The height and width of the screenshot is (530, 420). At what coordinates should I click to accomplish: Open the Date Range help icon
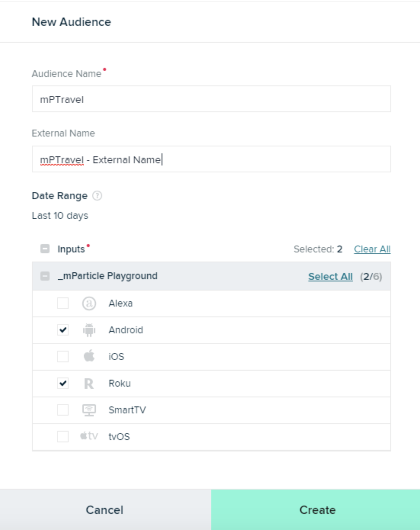tap(97, 196)
